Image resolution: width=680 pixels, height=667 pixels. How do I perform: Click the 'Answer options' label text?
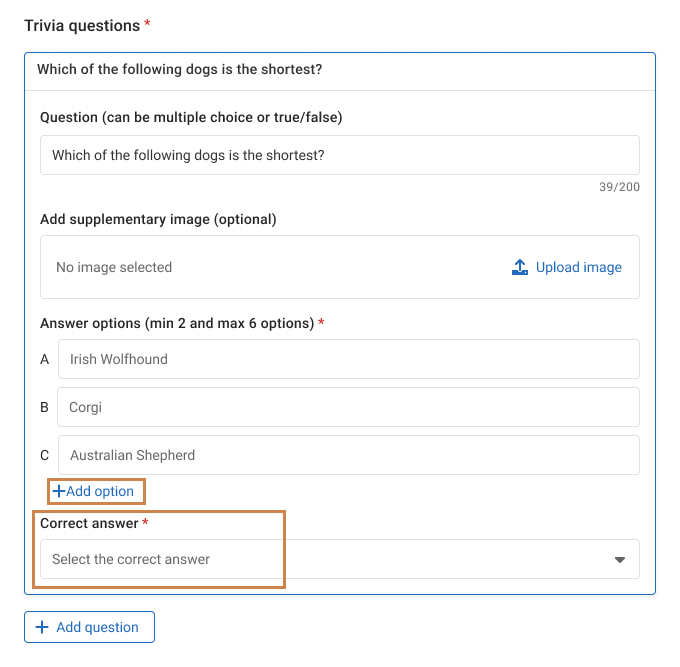[176, 323]
